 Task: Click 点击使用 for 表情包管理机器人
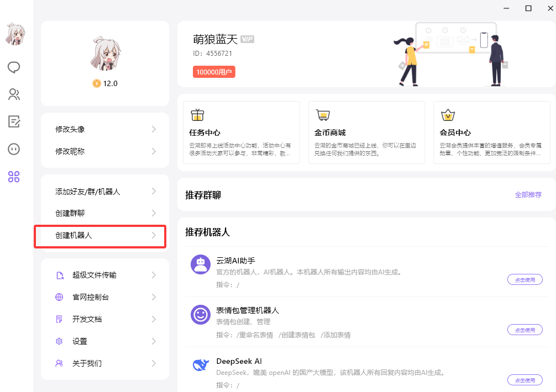tap(525, 330)
